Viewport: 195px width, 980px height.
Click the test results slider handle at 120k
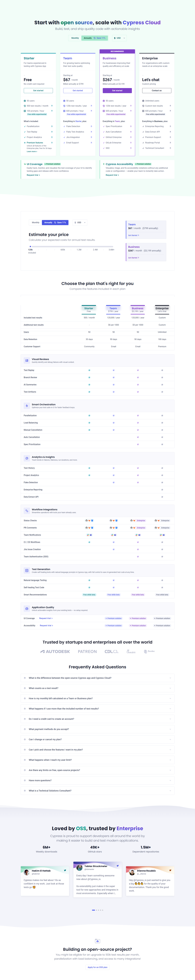coord(30,246)
